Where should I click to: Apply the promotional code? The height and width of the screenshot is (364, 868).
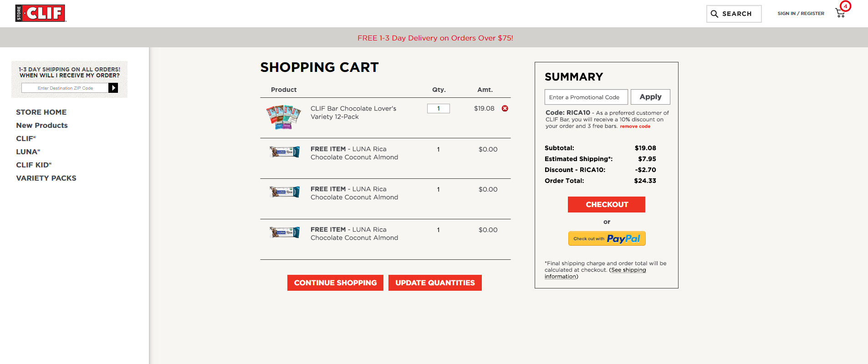(x=650, y=97)
